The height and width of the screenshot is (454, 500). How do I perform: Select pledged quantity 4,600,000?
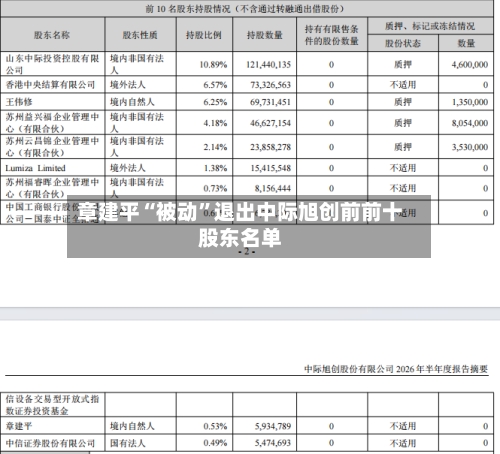click(470, 65)
